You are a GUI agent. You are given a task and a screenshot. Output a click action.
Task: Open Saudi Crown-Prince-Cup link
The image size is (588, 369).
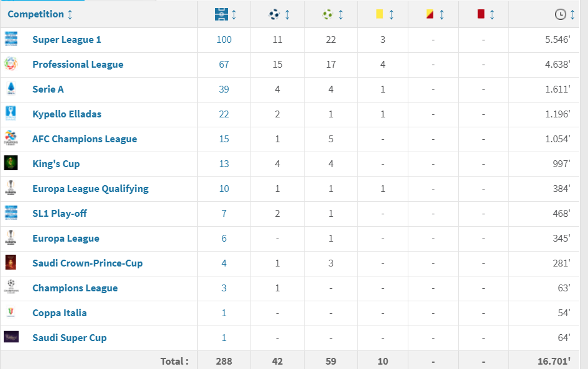pos(88,263)
